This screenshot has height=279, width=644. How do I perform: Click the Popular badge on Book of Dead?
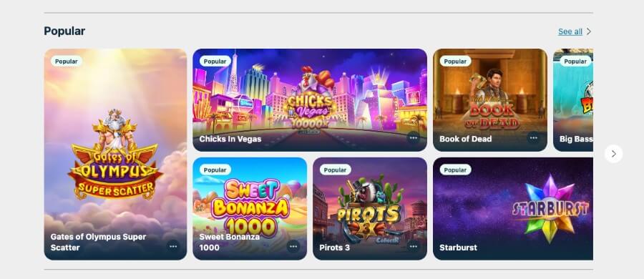click(455, 62)
